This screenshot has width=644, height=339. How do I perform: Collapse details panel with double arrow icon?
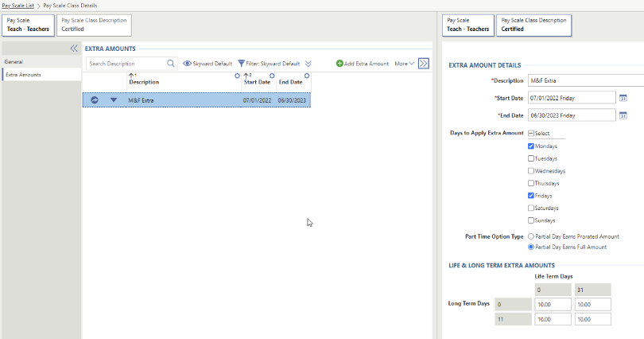(424, 64)
